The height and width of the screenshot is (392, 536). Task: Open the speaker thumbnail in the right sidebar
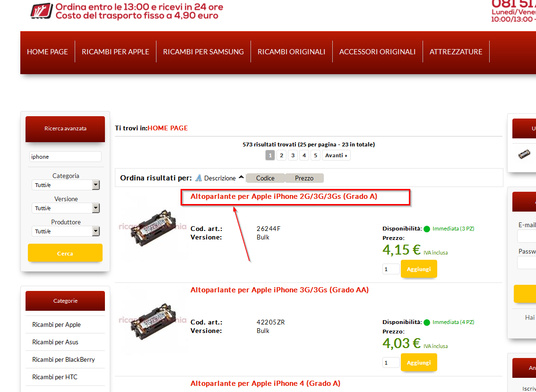coord(524,154)
